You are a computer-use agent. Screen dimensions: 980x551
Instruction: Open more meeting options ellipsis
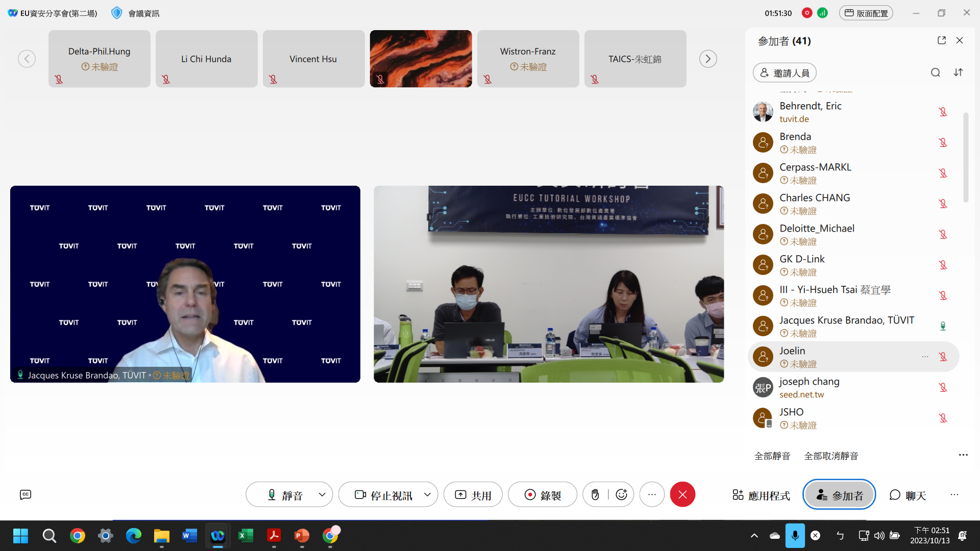point(652,494)
